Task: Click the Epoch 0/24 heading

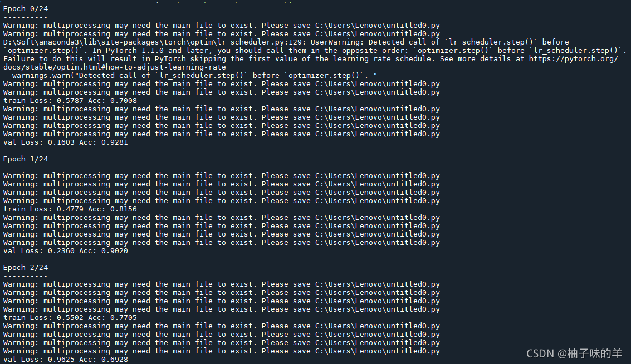Action: click(26, 9)
